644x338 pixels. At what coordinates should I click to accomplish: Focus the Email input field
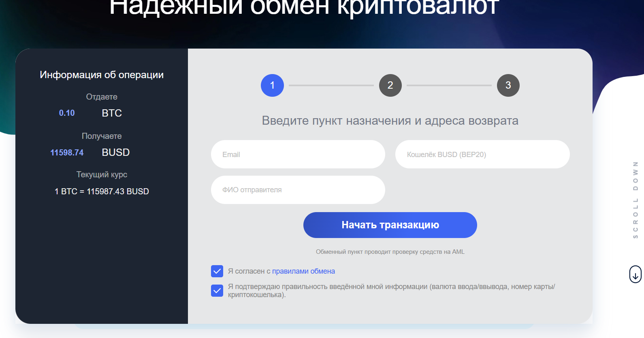coord(298,155)
